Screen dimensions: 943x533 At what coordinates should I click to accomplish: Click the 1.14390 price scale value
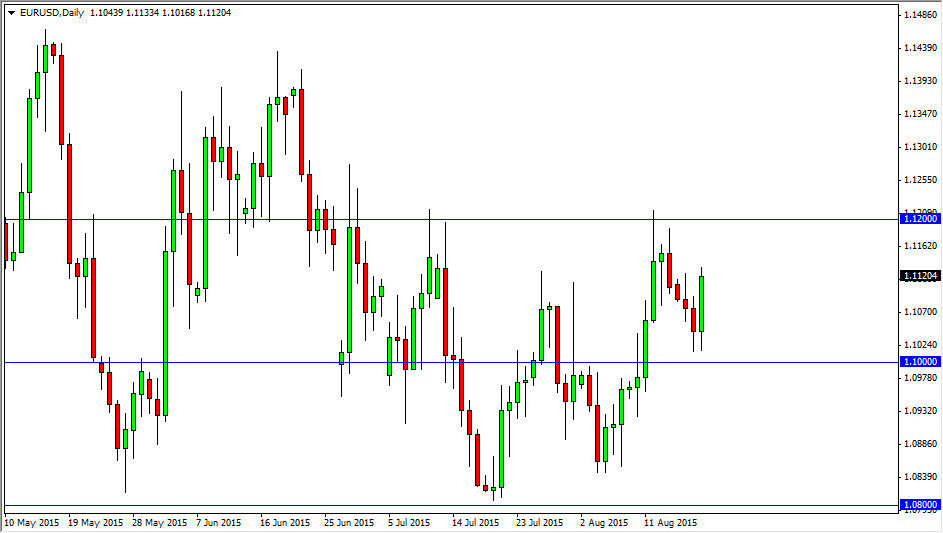[921, 48]
